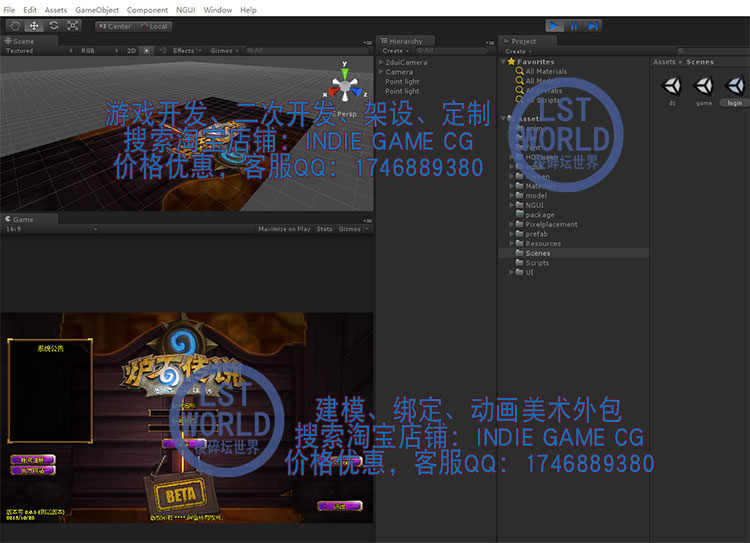This screenshot has width=750, height=543.
Task: Click the All Materials search favorite
Action: tap(542, 71)
